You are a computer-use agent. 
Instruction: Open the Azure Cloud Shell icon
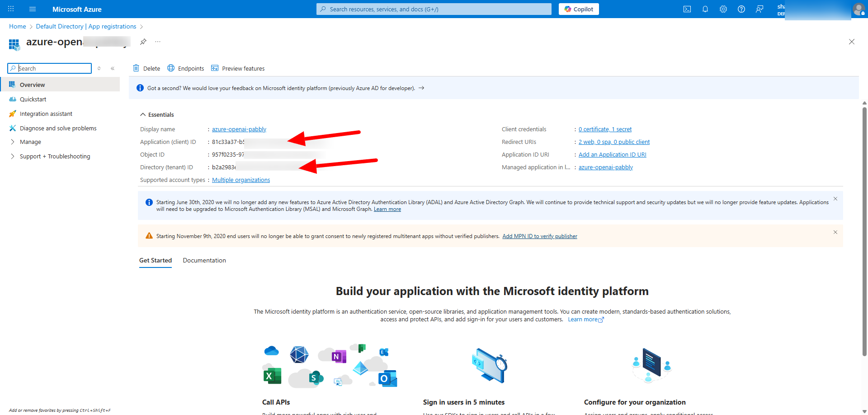687,9
